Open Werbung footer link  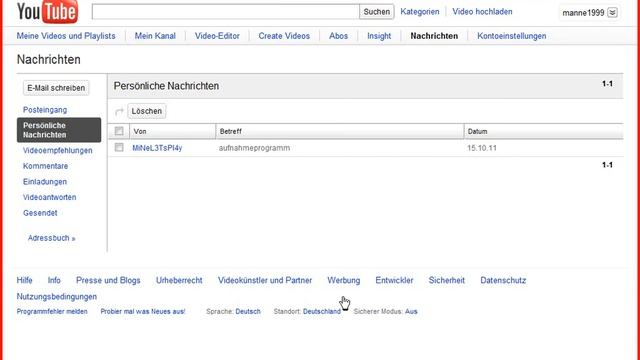pyautogui.click(x=344, y=280)
